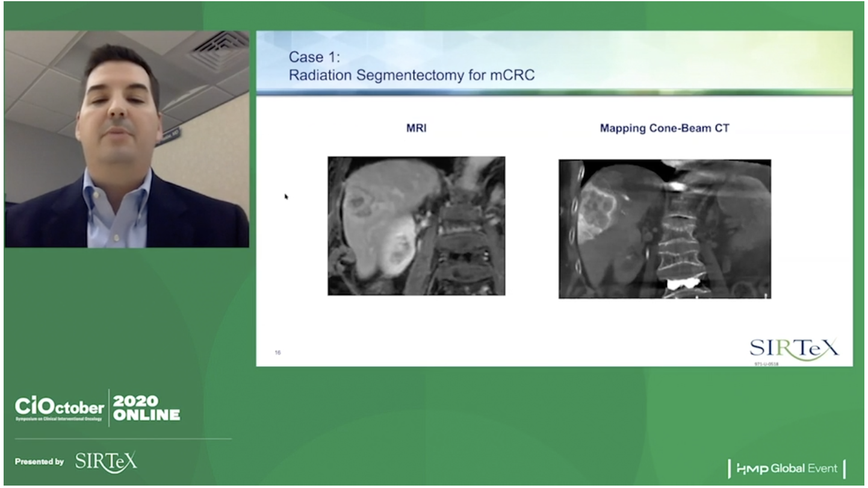Click the Mapping Cone-Beam CT heading
Screen dimensions: 868x488
click(664, 128)
